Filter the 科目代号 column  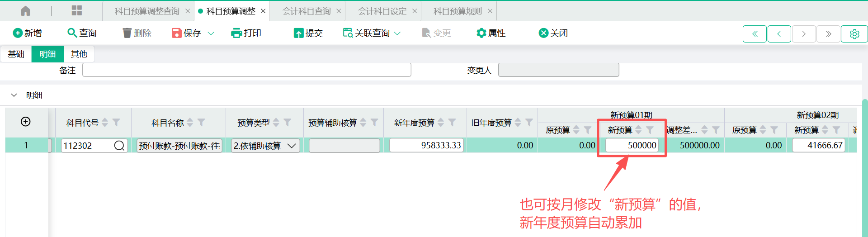[x=116, y=123]
